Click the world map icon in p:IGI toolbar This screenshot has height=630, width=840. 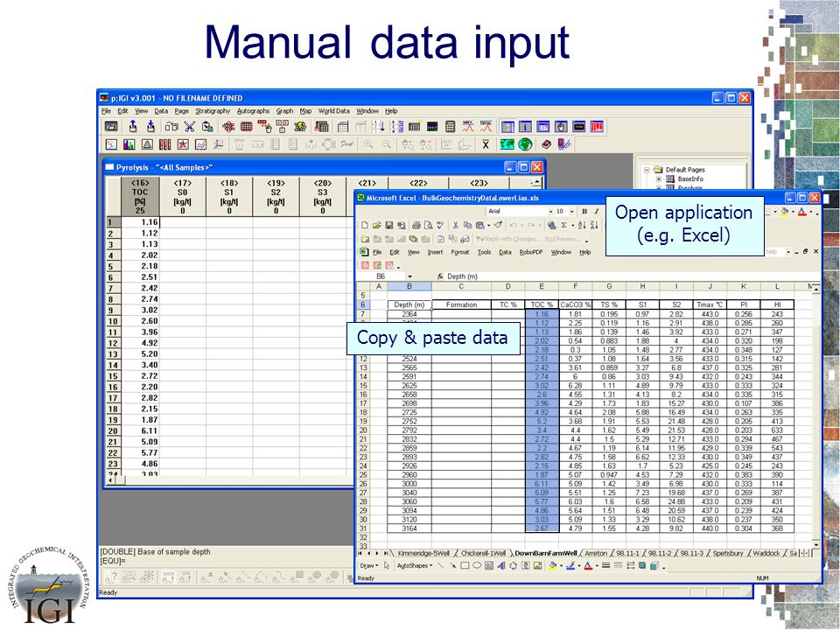pos(507,144)
